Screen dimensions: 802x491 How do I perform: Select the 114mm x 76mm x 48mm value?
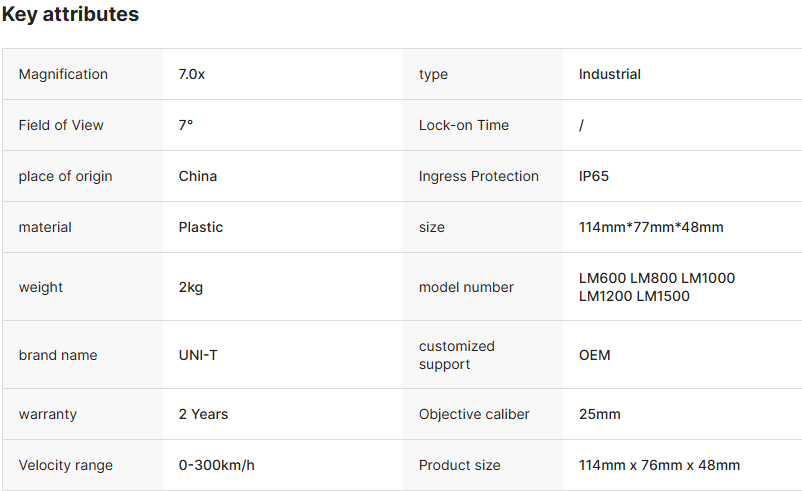[x=660, y=465]
